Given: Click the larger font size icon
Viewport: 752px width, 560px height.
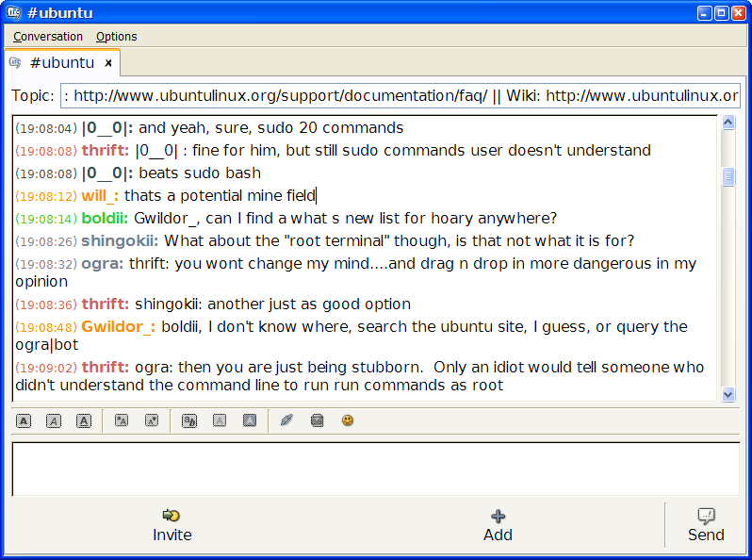Looking at the screenshot, I should coord(122,420).
